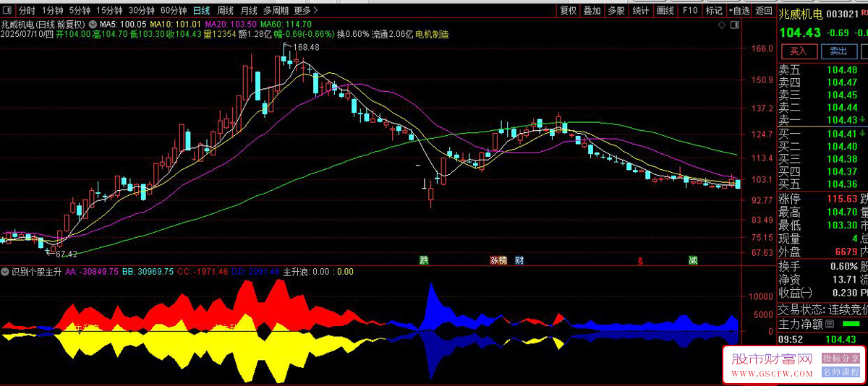
Task: Click the 返回 back button
Action: [764, 11]
